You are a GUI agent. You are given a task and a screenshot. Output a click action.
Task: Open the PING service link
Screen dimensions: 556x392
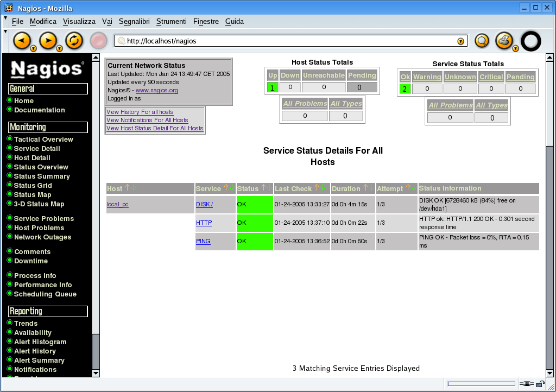pyautogui.click(x=203, y=242)
